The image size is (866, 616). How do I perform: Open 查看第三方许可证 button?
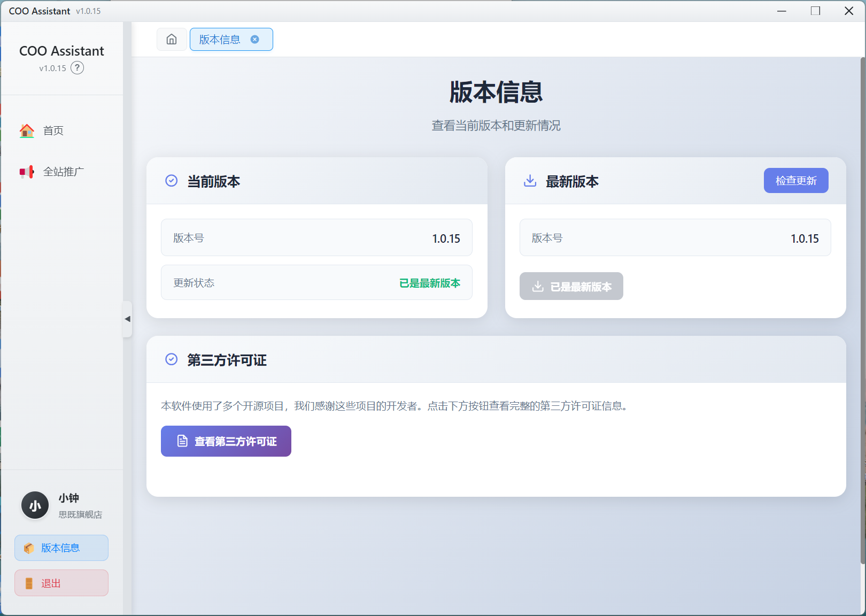click(226, 441)
